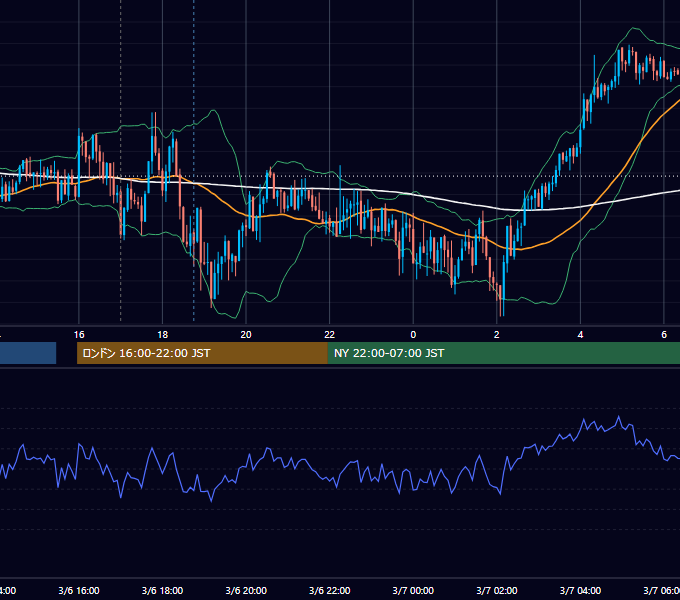
Task: Click the London 16:00-22:00 JST session bar
Action: [202, 353]
